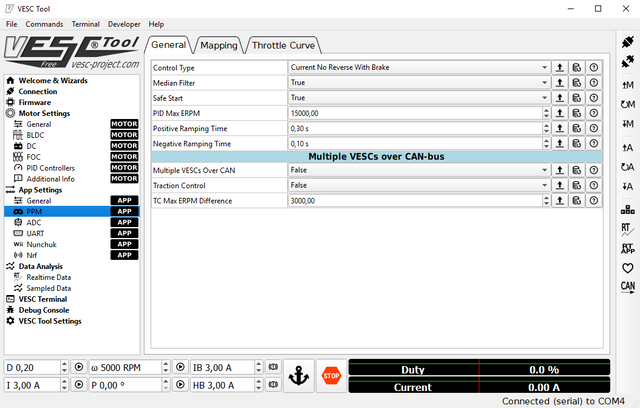Switch to the Throttle Curve tab
This screenshot has width=640, height=408.
pos(283,45)
